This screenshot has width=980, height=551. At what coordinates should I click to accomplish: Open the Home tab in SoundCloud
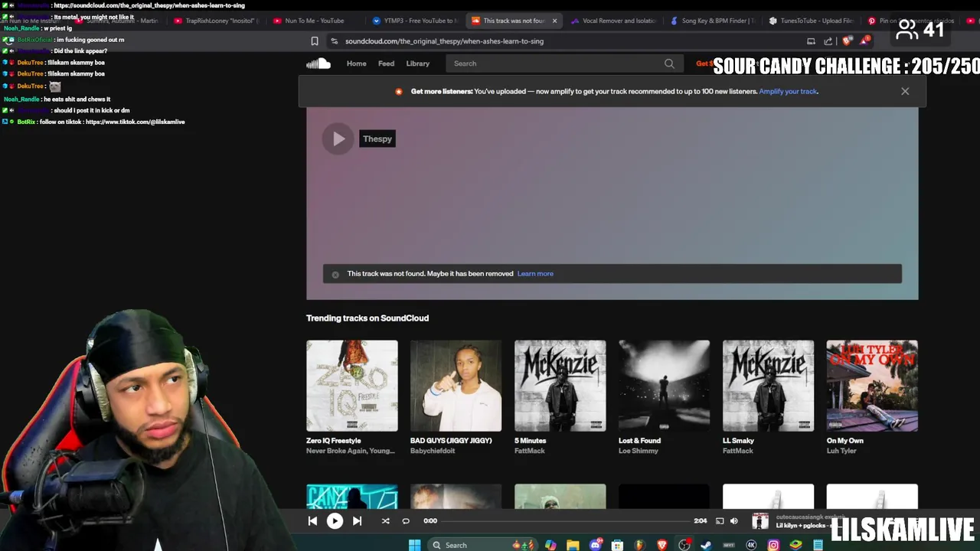coord(356,64)
